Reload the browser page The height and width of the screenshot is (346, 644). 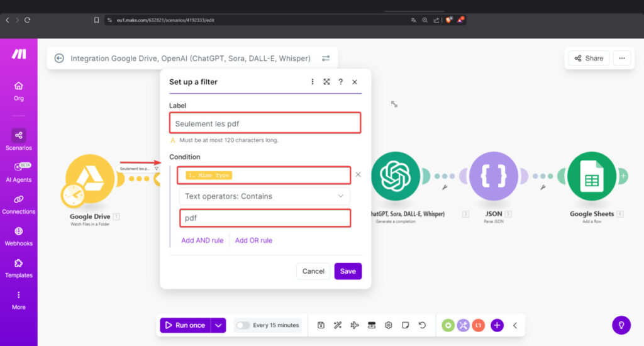coord(28,20)
